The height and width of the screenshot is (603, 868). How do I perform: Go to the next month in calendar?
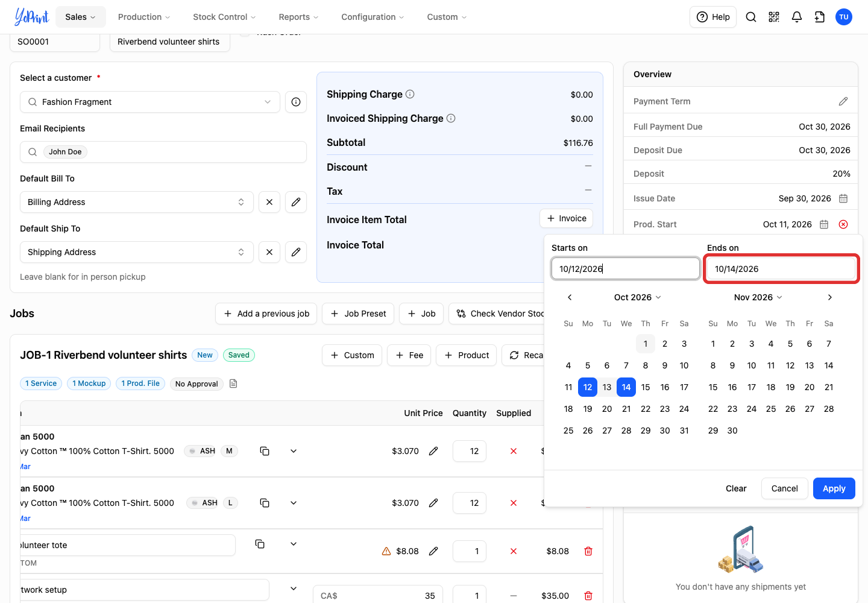pyautogui.click(x=830, y=297)
